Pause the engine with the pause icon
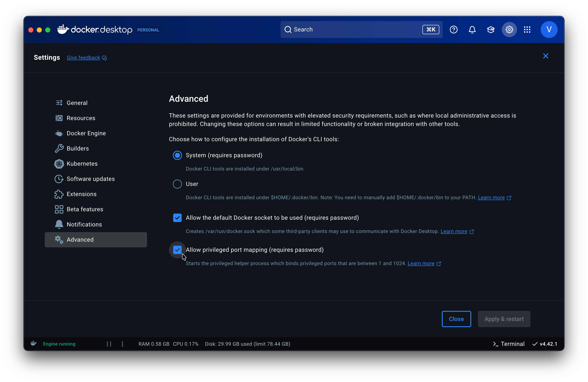The height and width of the screenshot is (382, 588). click(x=109, y=344)
